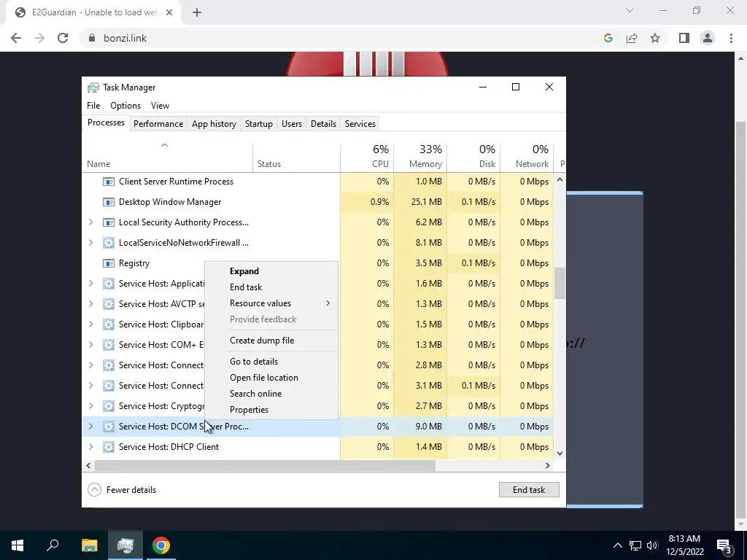The width and height of the screenshot is (747, 560).
Task: Select Search online in the context menu
Action: [271, 394]
